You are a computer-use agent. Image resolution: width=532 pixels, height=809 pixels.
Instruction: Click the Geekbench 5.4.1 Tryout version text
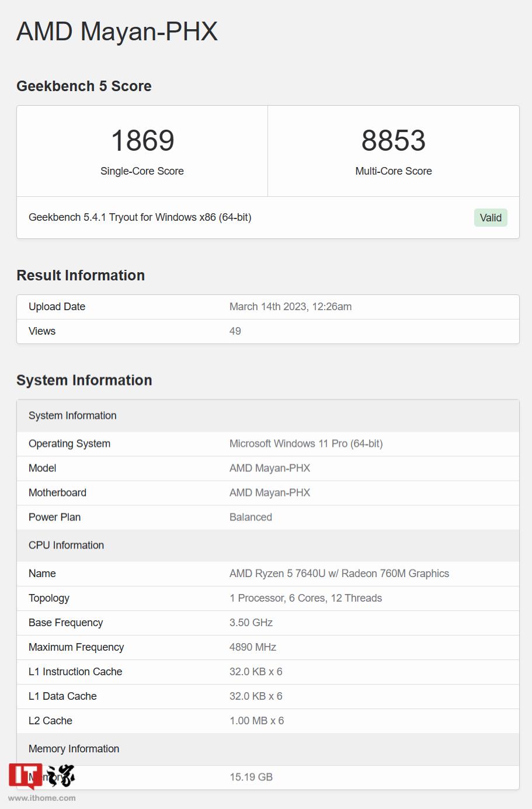click(x=140, y=217)
